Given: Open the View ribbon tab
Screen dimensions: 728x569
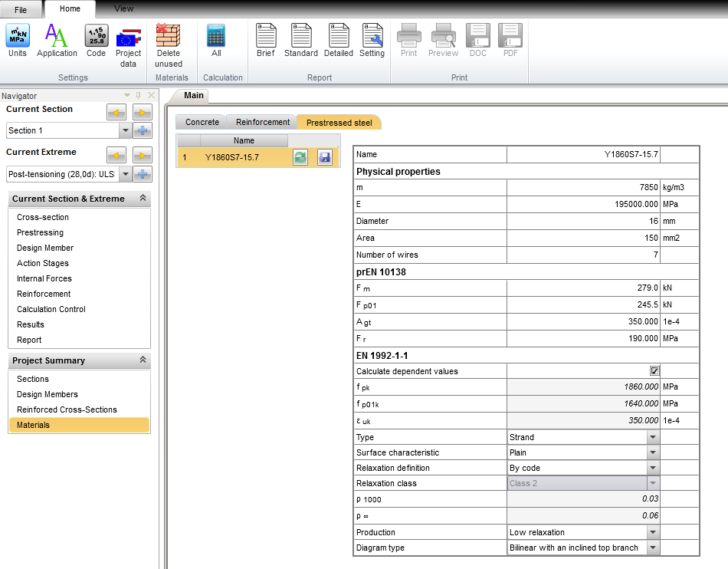Looking at the screenshot, I should click(123, 9).
